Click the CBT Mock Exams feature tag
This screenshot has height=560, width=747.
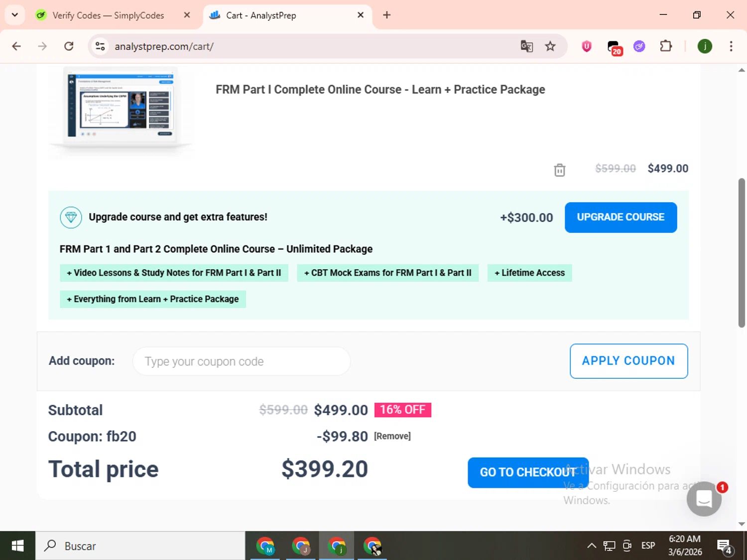click(387, 273)
